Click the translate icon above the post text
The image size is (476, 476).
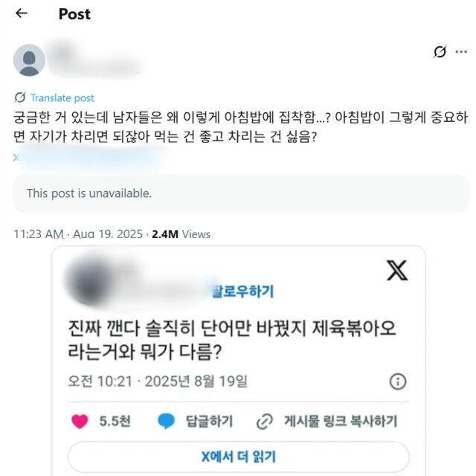click(x=20, y=97)
